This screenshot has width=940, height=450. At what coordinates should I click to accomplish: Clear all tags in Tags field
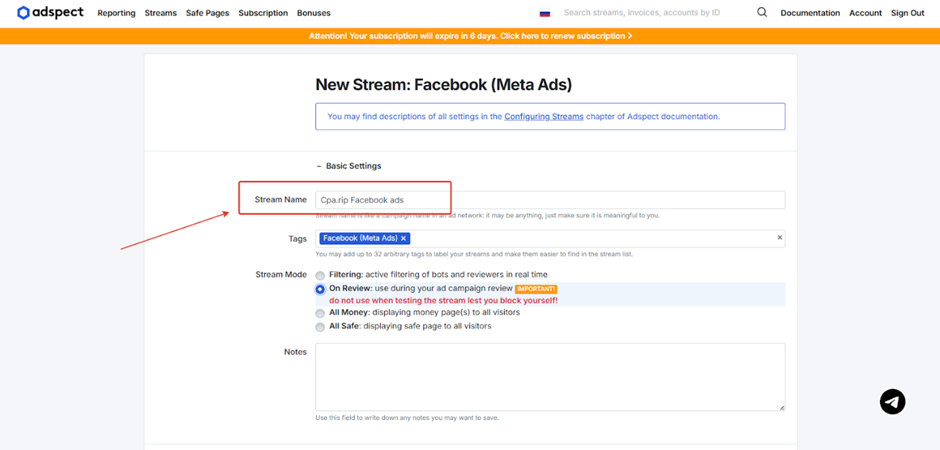[x=779, y=238]
